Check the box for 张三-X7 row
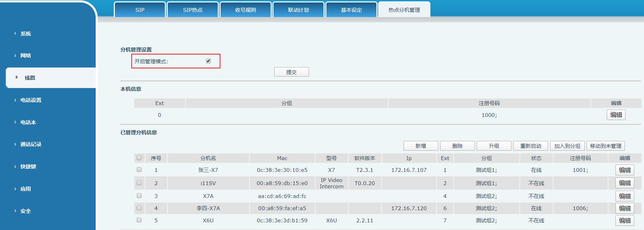This screenshot has width=644, height=230. click(x=139, y=169)
